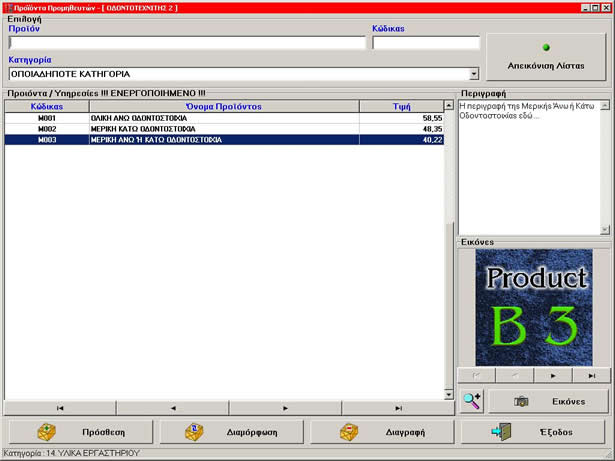This screenshot has width=615, height=461.
Task: Close the Προϊόντα Προμηθευτών window
Action: click(606, 8)
